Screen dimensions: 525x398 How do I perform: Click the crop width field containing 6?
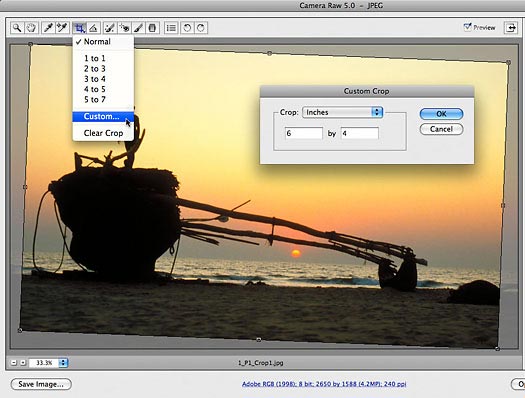[x=304, y=133]
